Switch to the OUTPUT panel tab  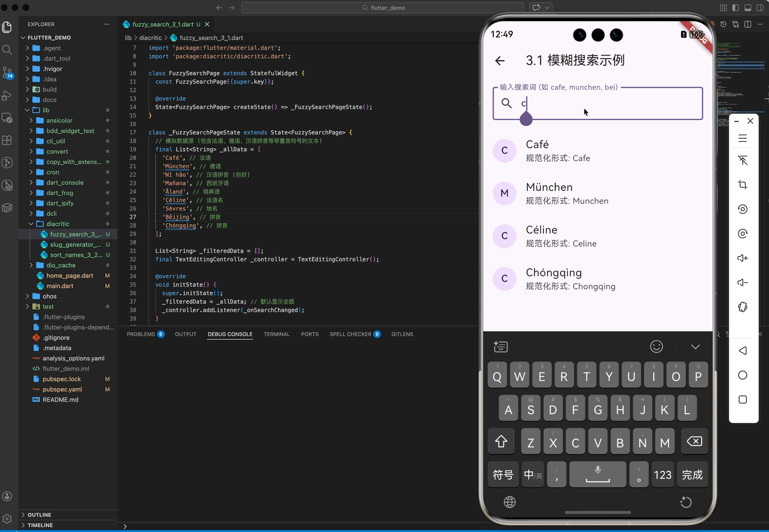[186, 334]
